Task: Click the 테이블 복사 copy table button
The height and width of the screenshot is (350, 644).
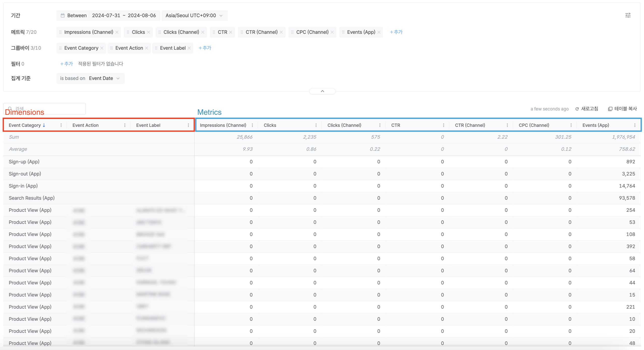Action: 622,109
